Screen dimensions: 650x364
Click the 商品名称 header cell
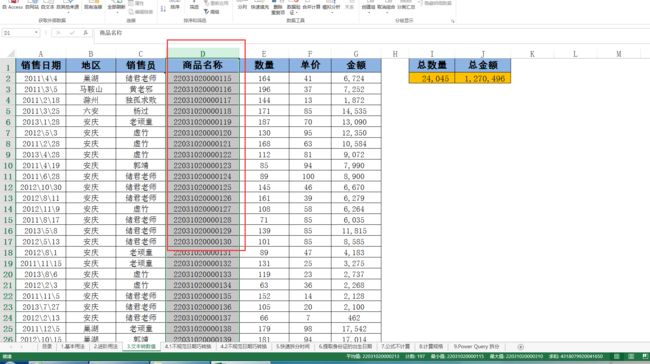point(203,65)
